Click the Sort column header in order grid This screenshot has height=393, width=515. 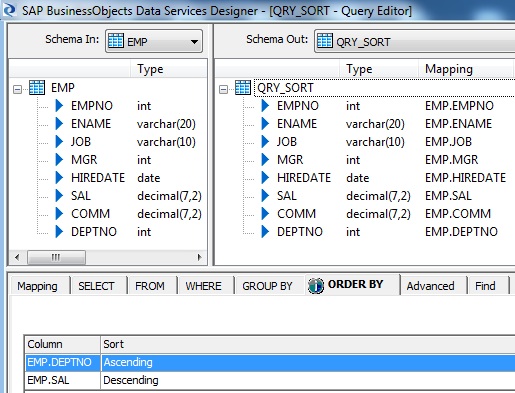click(x=307, y=344)
